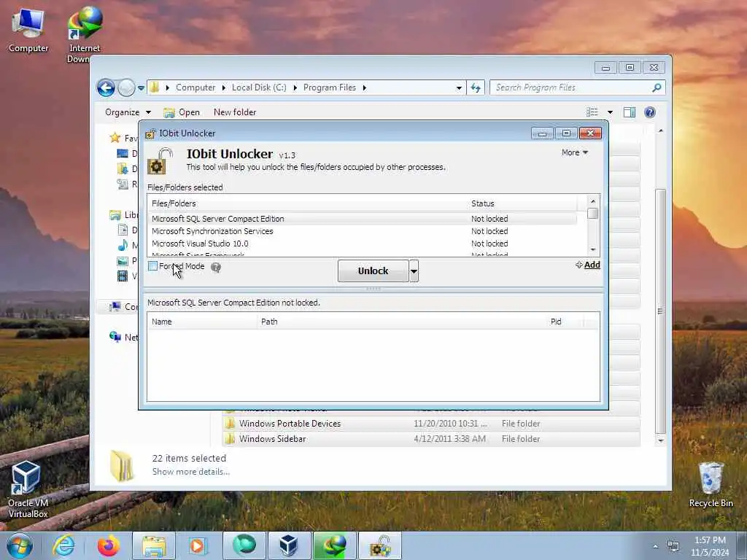Open the Recycle Bin desktop icon

tap(711, 485)
